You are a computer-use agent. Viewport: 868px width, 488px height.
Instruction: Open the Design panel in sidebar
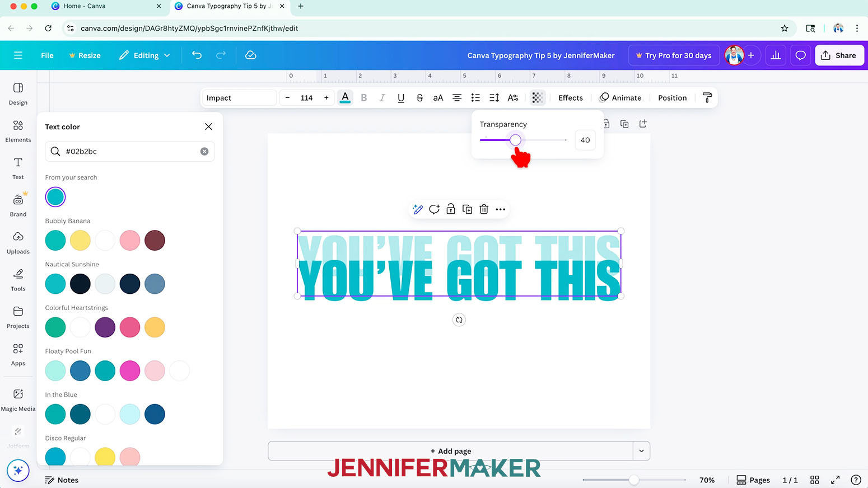click(18, 94)
